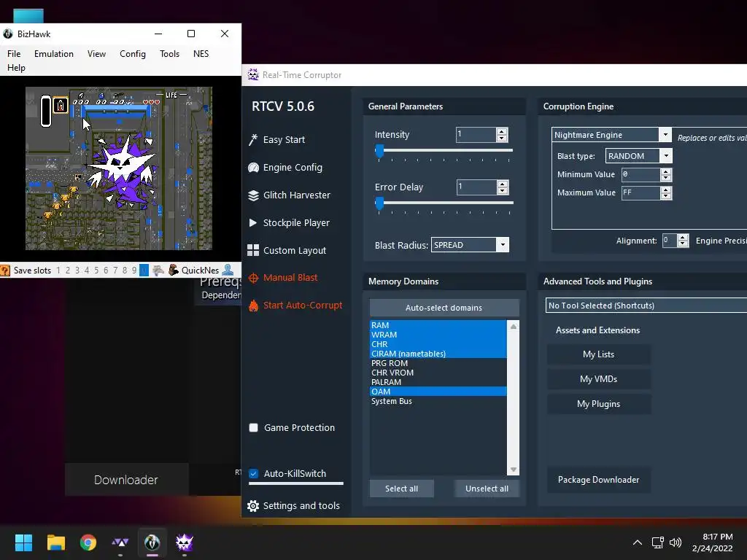747x560 pixels.
Task: Open BizHawk Emulation menu
Action: click(54, 54)
